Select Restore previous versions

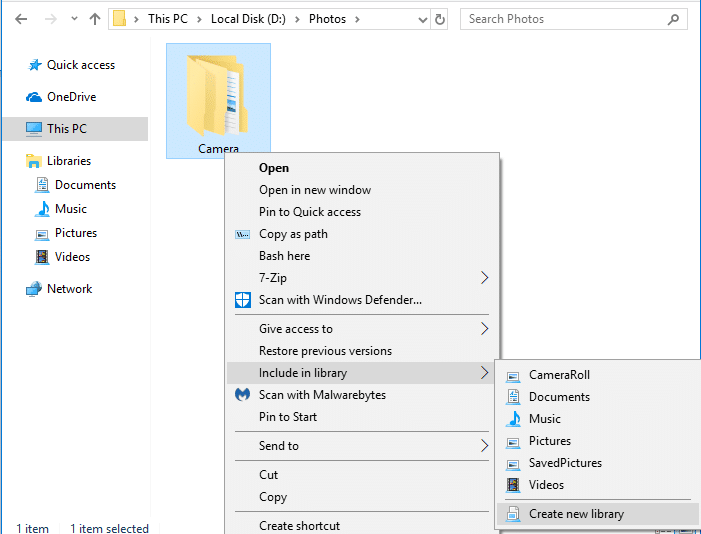pos(325,351)
